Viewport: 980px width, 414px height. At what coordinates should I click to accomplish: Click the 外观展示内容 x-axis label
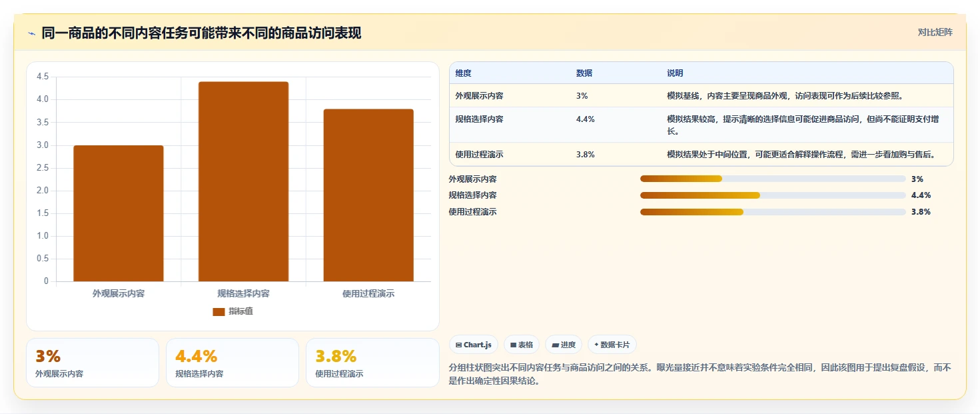coord(119,293)
